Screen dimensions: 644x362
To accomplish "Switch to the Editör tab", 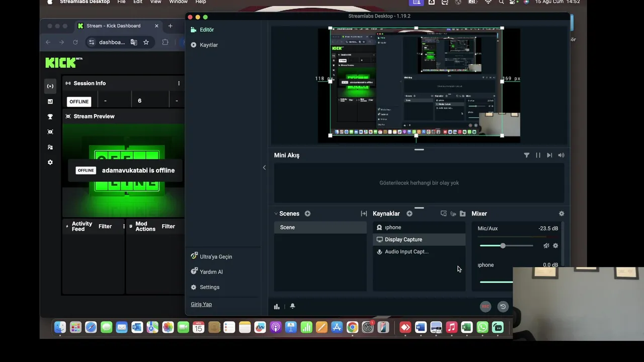I will tap(202, 30).
